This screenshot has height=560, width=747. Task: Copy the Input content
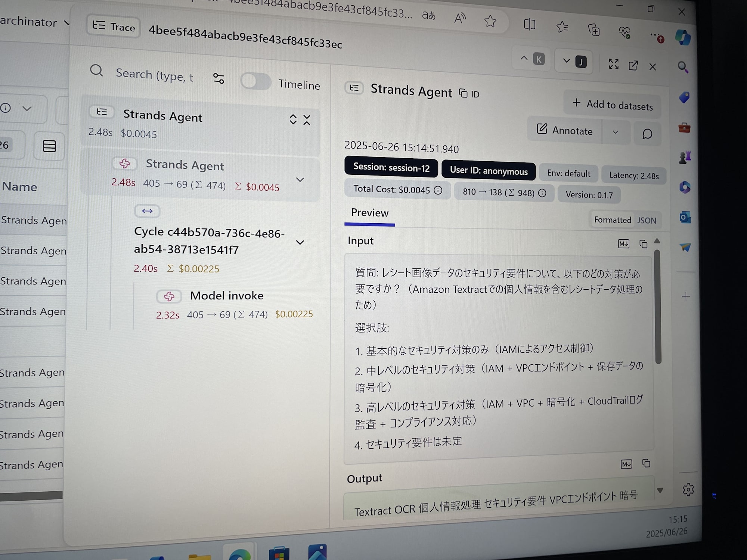[643, 244]
